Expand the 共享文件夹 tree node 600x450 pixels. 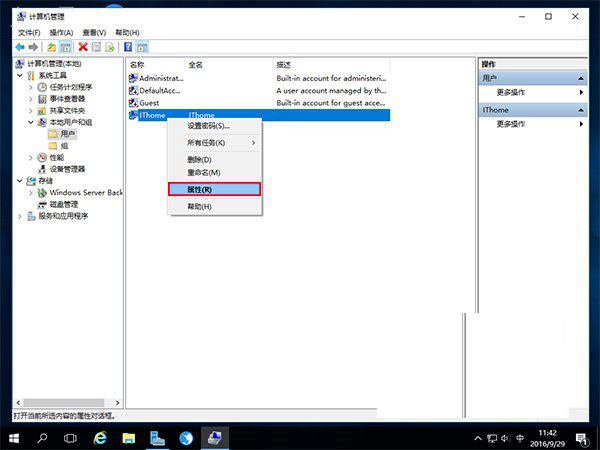click(31, 111)
